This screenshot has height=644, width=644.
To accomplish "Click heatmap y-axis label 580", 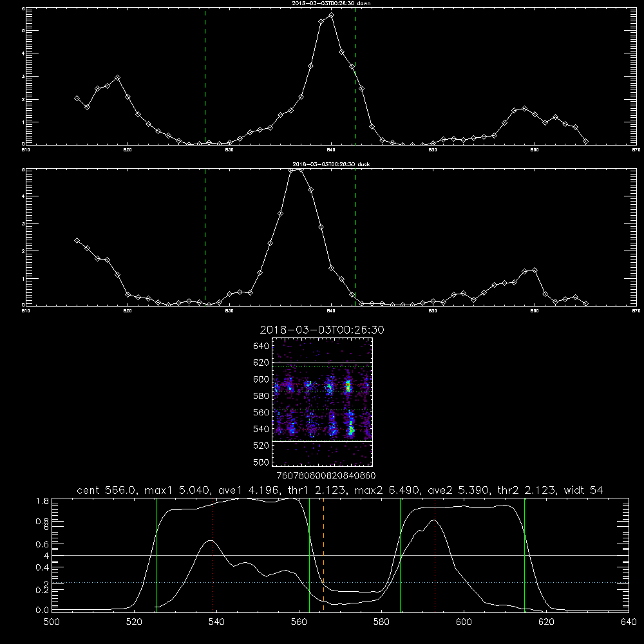I will pyautogui.click(x=261, y=396).
